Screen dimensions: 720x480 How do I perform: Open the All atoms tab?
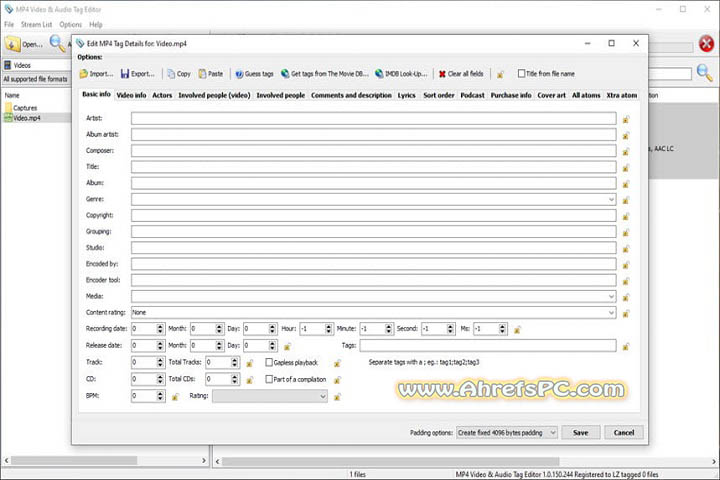[x=586, y=95]
